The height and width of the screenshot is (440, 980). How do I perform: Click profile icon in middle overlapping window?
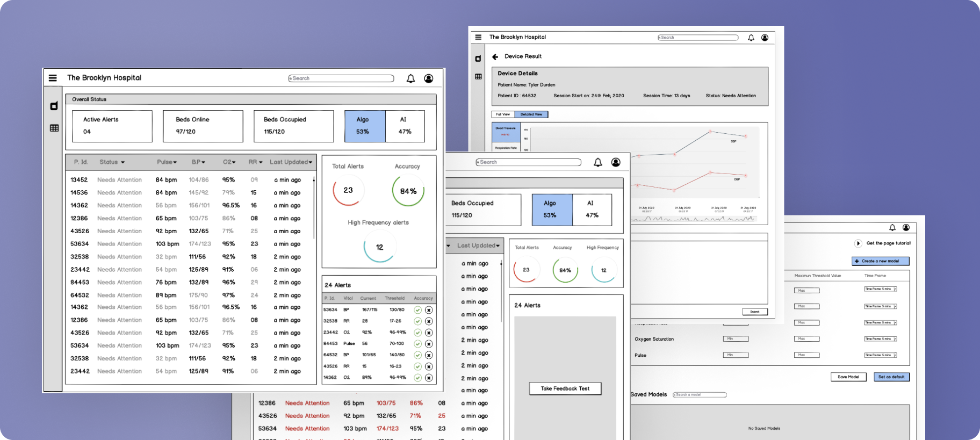click(x=616, y=162)
